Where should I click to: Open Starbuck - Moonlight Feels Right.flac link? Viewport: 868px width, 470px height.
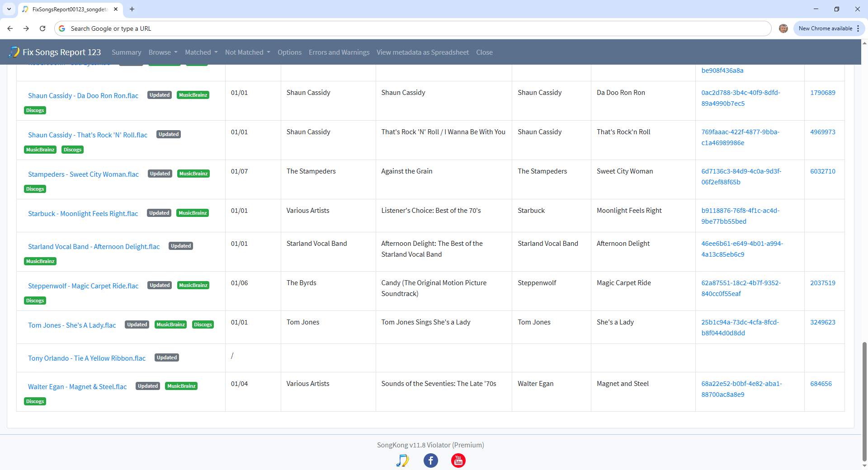pyautogui.click(x=83, y=214)
